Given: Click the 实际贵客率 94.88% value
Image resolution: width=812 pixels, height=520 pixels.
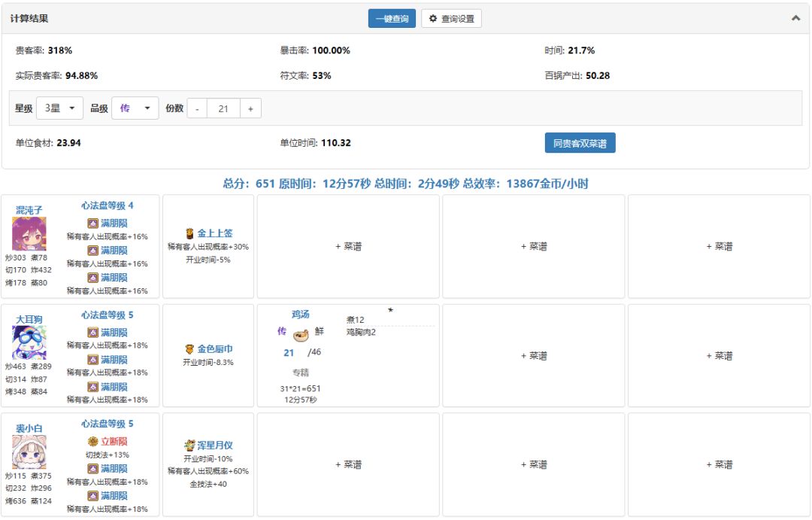Looking at the screenshot, I should pyautogui.click(x=81, y=76).
